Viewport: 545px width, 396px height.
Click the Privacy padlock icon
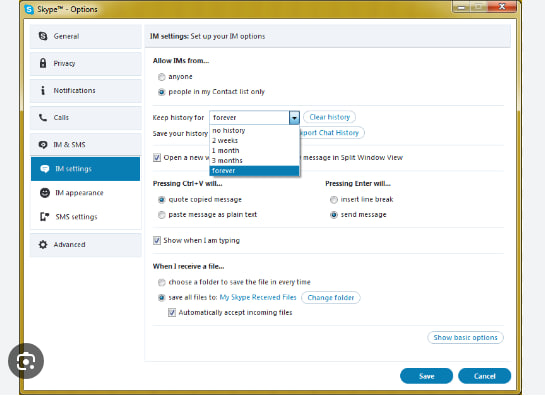coord(43,63)
